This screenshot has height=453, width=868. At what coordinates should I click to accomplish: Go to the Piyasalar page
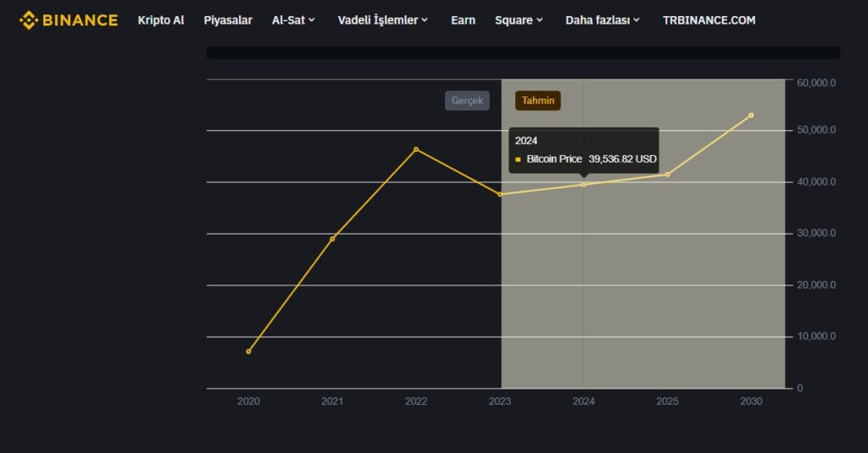[x=228, y=20]
